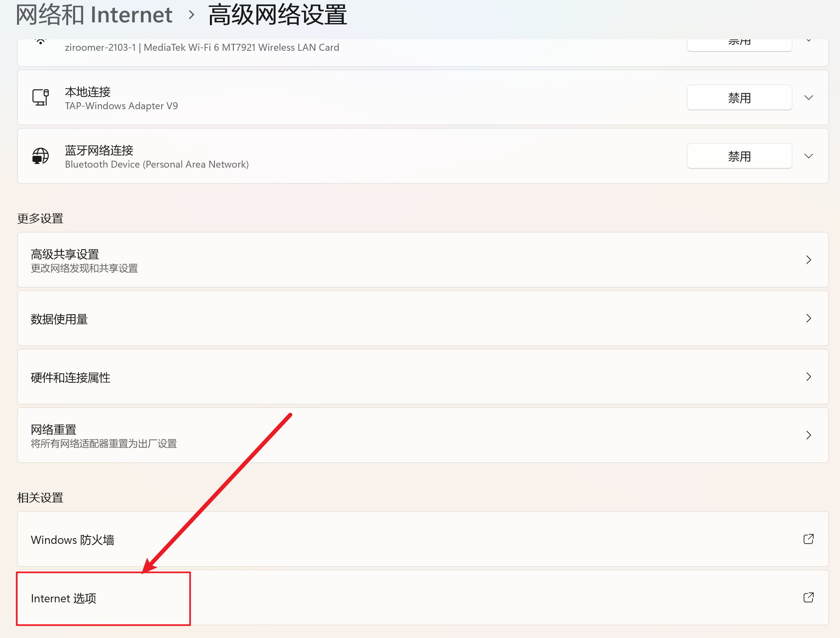This screenshot has width=840, height=638.
Task: Go back to 网络和 Internet breadcrumb
Action: (x=94, y=15)
